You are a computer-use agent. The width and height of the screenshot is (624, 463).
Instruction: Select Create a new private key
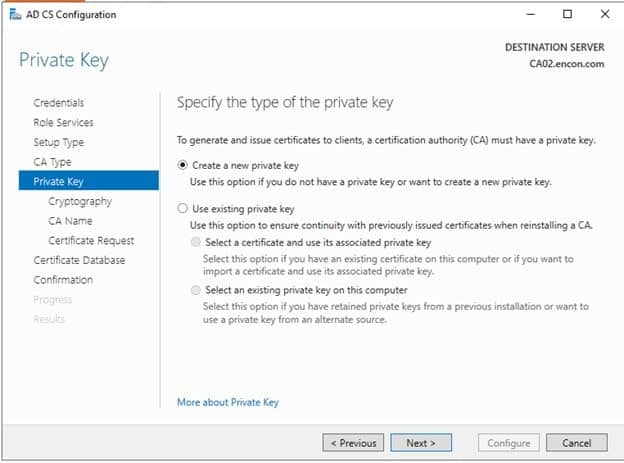point(182,165)
